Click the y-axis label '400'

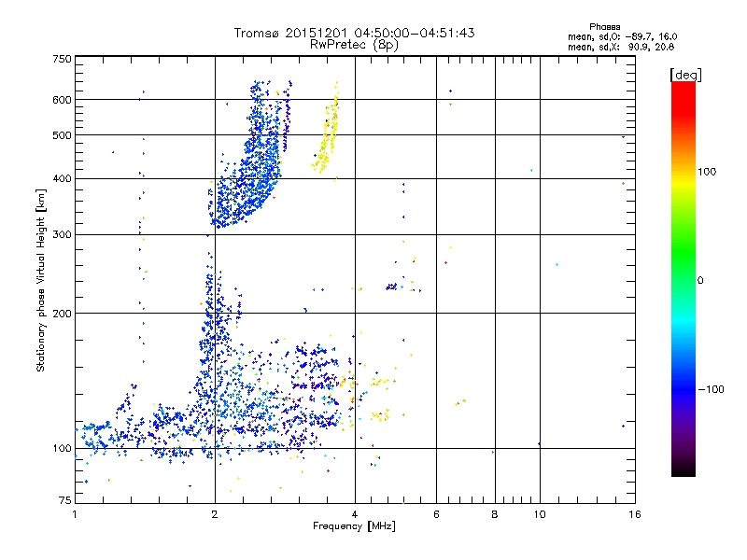[62, 179]
